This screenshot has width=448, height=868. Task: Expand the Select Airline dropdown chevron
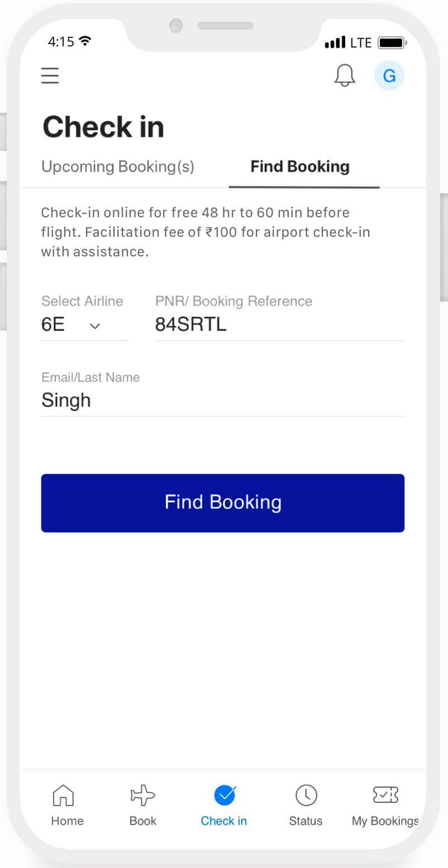coord(95,326)
